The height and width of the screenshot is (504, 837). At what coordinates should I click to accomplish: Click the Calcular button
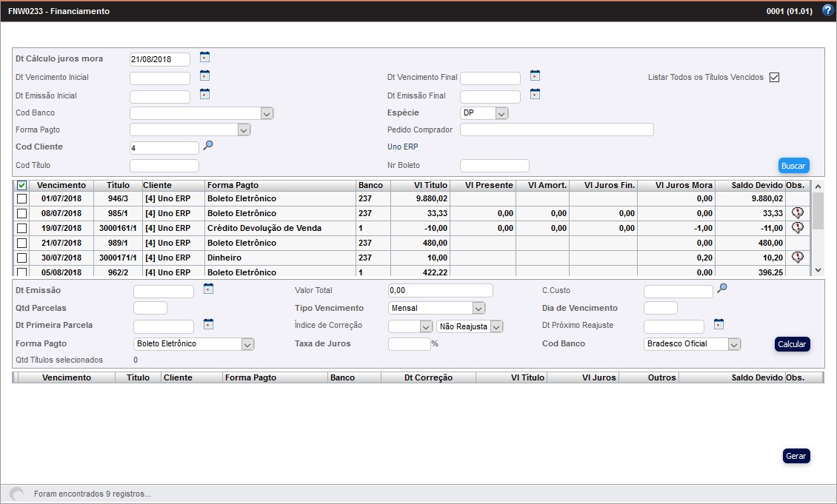(x=792, y=343)
